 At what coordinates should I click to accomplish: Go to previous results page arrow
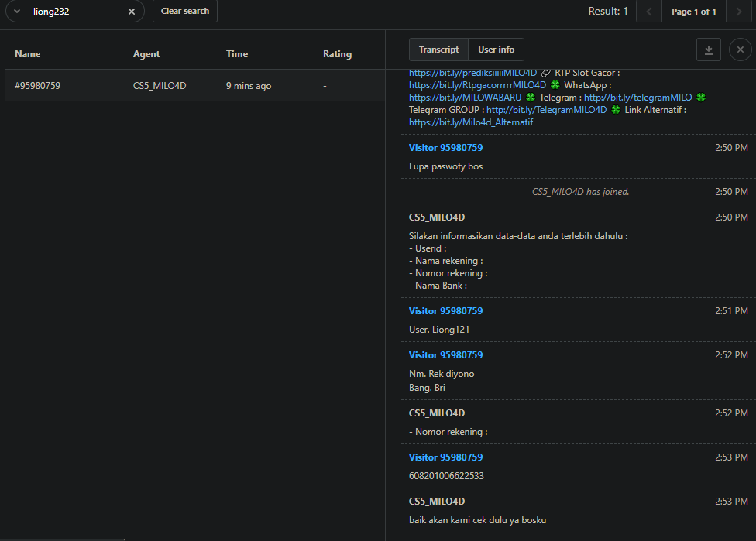click(648, 12)
